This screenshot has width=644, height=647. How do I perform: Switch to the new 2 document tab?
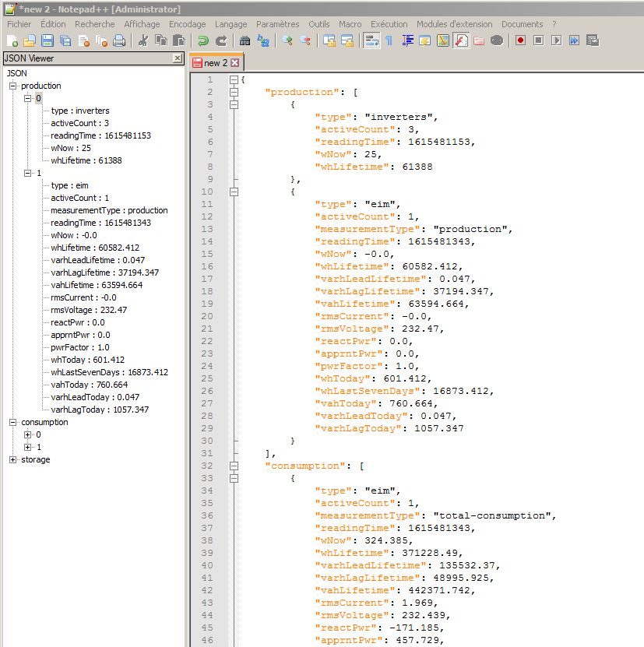215,63
